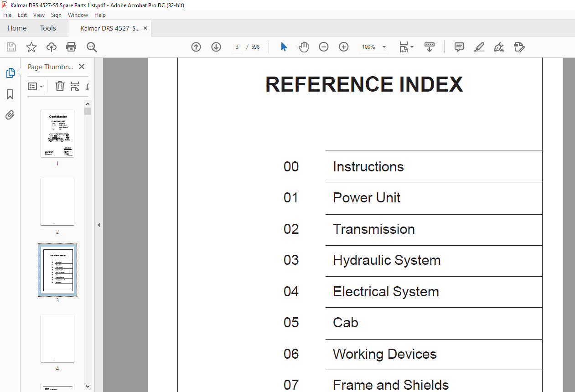Add a comment note icon
Viewport: 575px width, 392px height.
click(x=459, y=47)
